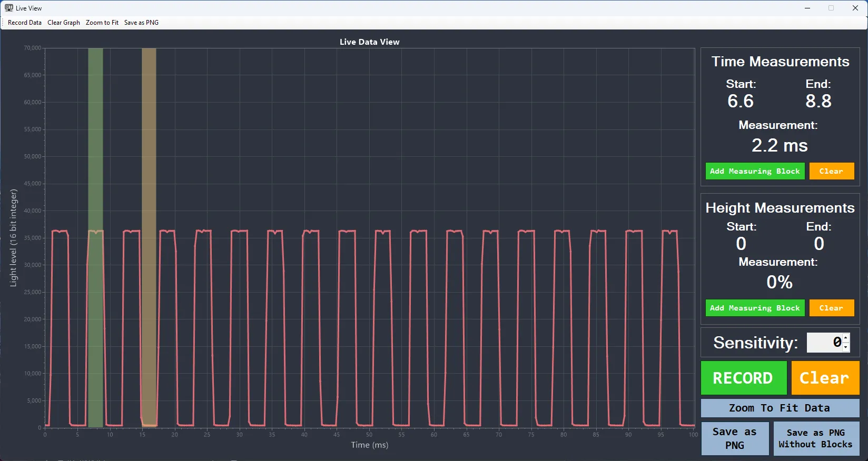Click the Zoom To Fit Data button
This screenshot has height=461, width=868.
780,408
